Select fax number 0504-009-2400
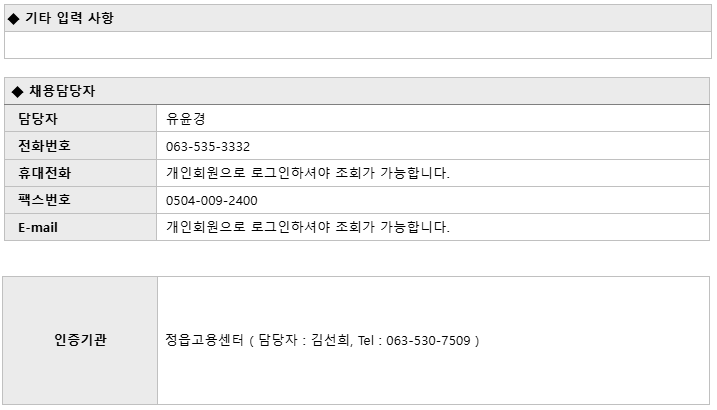The width and height of the screenshot is (717, 410). point(212,201)
